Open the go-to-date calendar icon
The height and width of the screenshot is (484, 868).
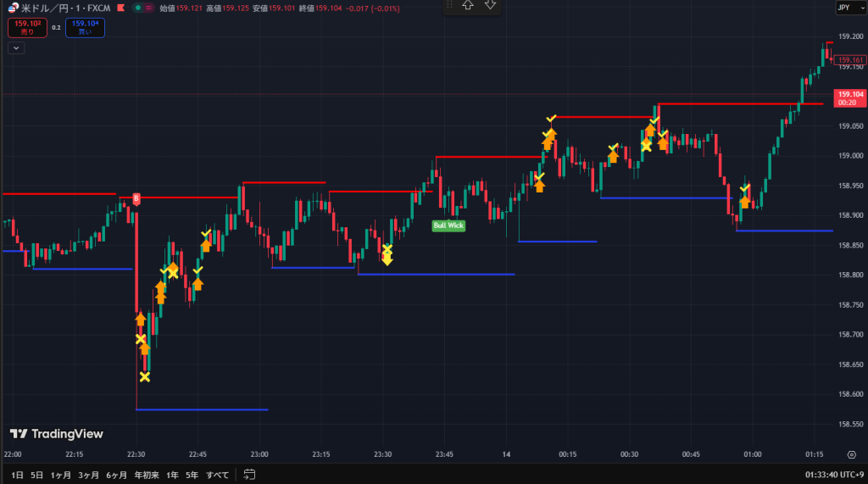click(249, 475)
